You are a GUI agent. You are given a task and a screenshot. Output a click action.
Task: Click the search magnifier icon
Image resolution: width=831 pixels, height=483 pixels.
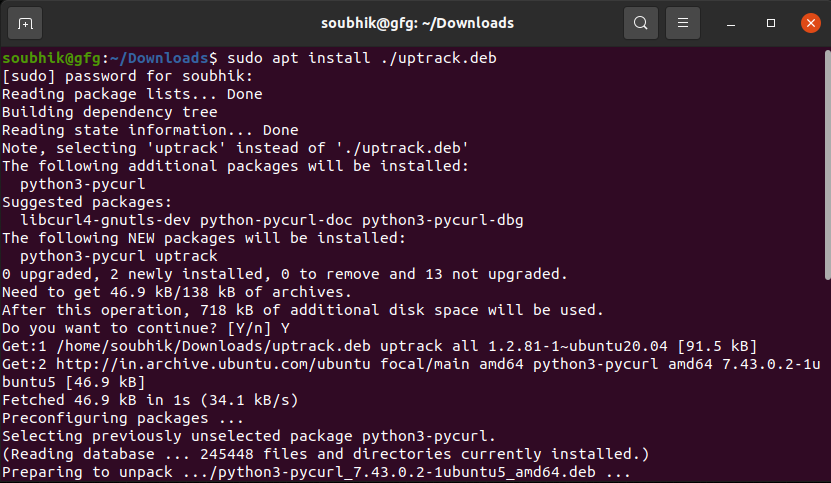640,22
